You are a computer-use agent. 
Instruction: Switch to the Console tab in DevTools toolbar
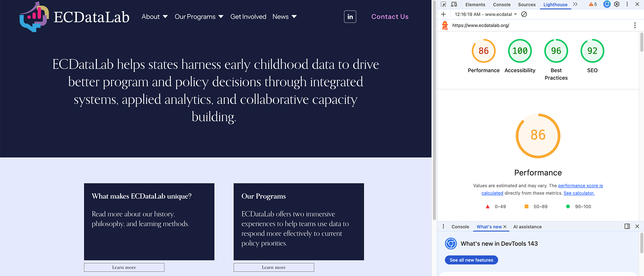501,4
